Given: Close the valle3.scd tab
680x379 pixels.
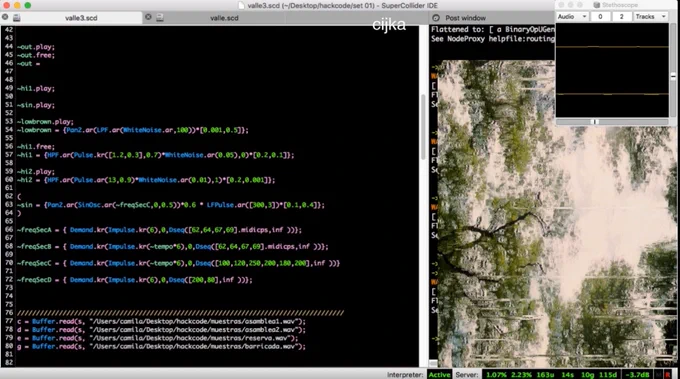Looking at the screenshot, I should pyautogui.click(x=5, y=17).
